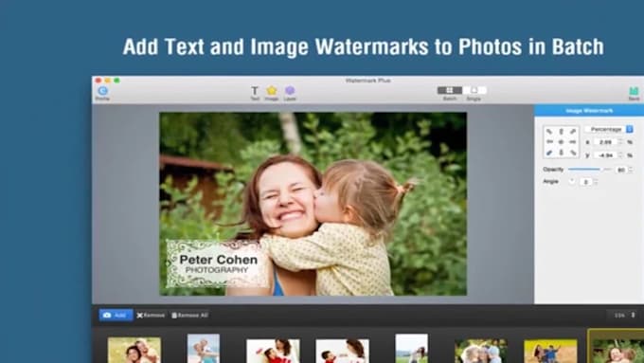Image resolution: width=644 pixels, height=363 pixels.
Task: Open the thumbnail zoom percentage dropdown
Action: 622,316
